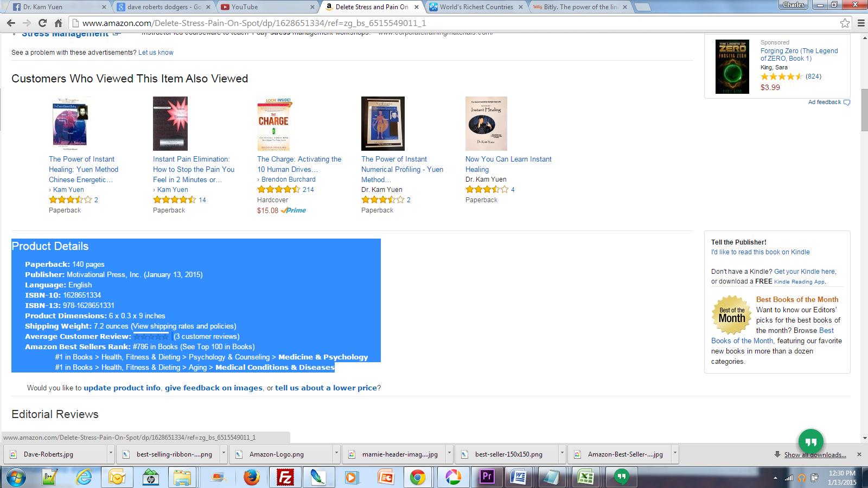Click the Chrome reload page icon
Viewport: 868px width, 488px height.
(x=42, y=23)
